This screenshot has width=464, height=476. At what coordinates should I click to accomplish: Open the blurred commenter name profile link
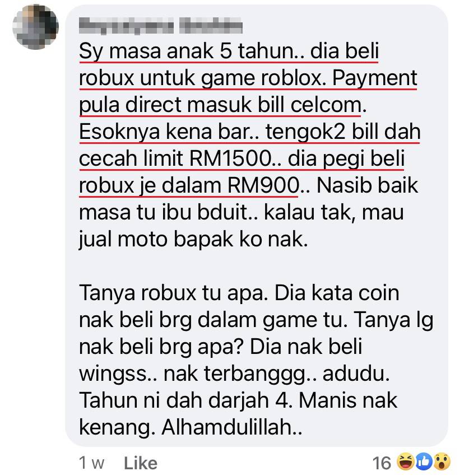pyautogui.click(x=161, y=26)
